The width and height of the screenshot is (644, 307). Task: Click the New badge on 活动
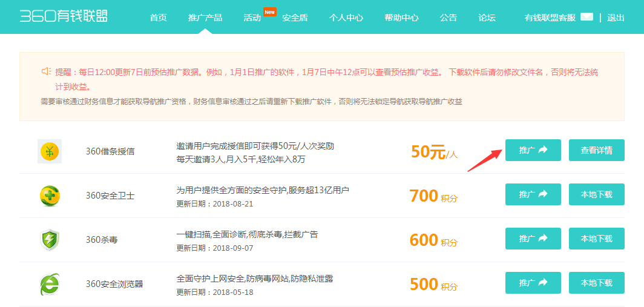pos(270,12)
